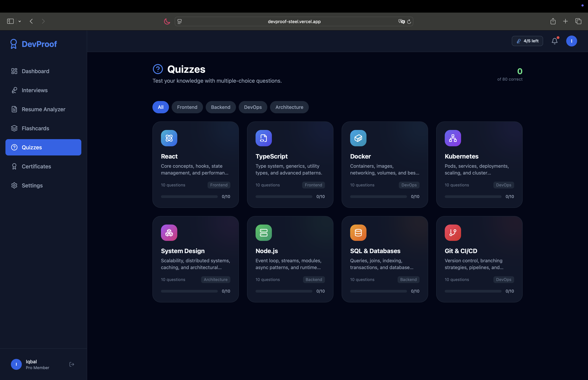The image size is (588, 380).
Task: Click the Node.js server icon
Action: [264, 233]
